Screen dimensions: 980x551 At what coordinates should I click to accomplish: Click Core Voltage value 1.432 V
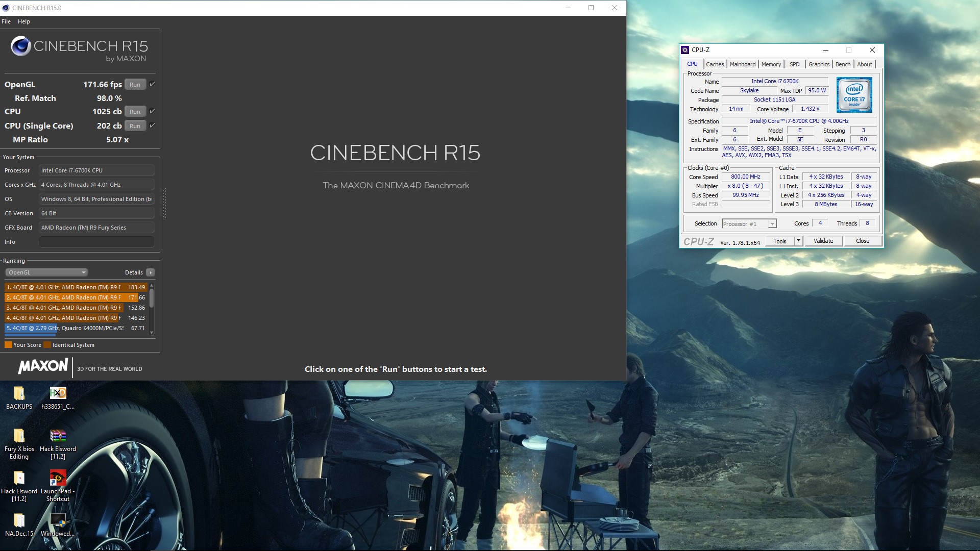810,109
